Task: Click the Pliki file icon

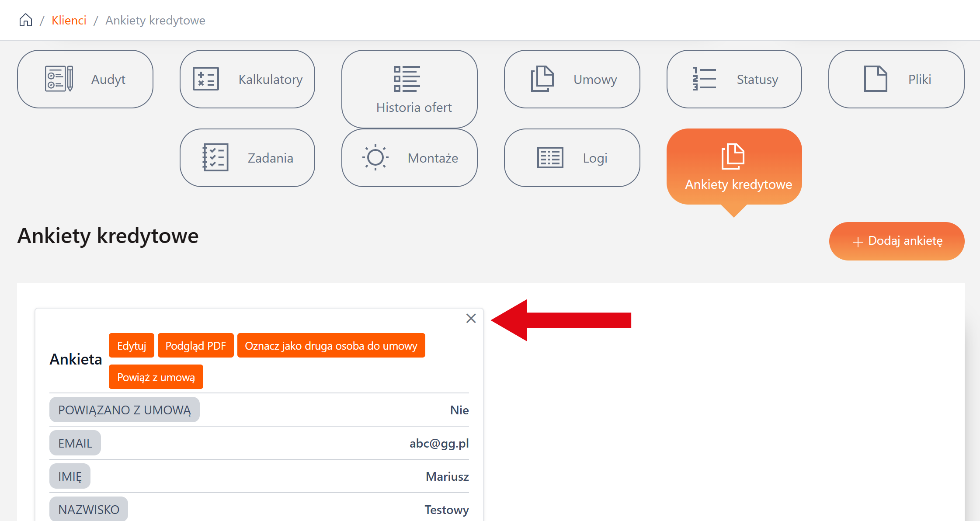Action: 875,79
